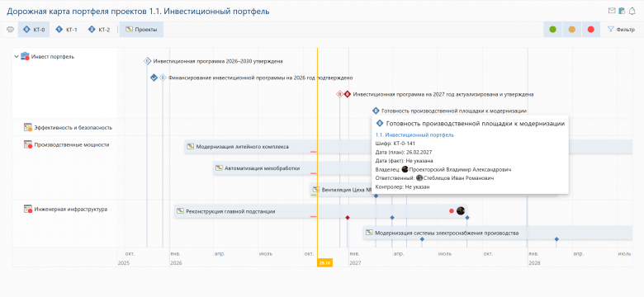Click the avatar on Реконструкция главной подстанции bar
Image resolution: width=644 pixels, height=297 pixels.
click(x=461, y=211)
